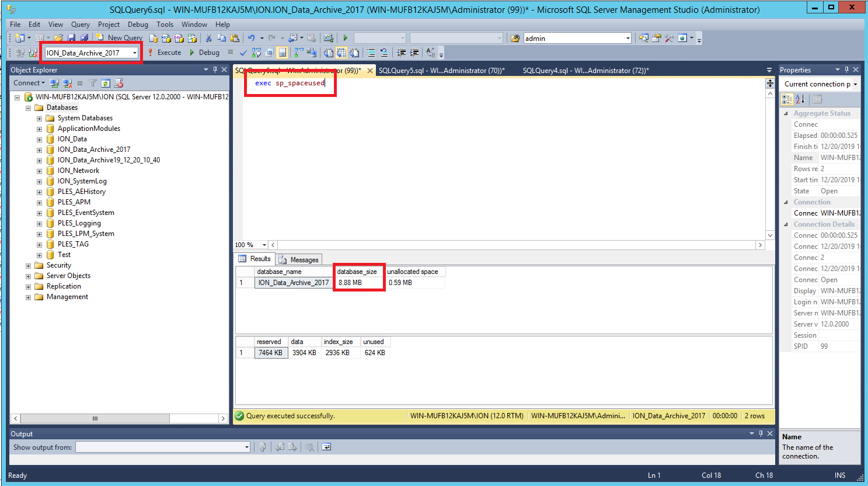Open the File menu
868x486 pixels.
tap(15, 25)
